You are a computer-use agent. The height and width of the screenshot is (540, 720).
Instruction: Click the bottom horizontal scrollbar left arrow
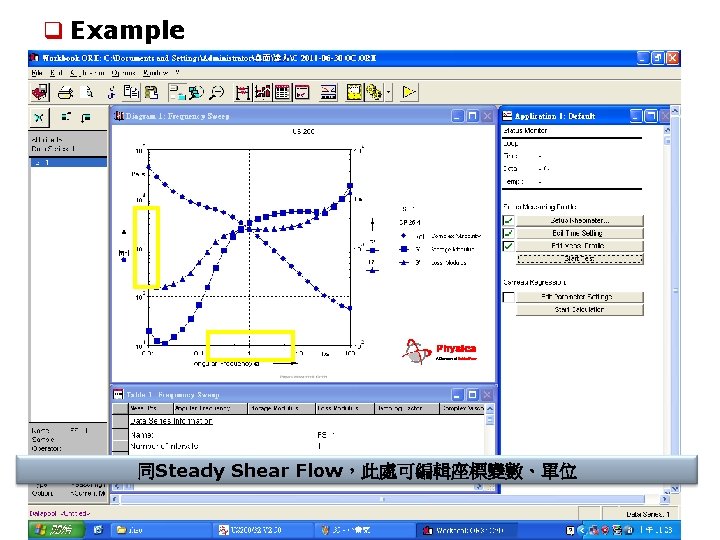115,499
